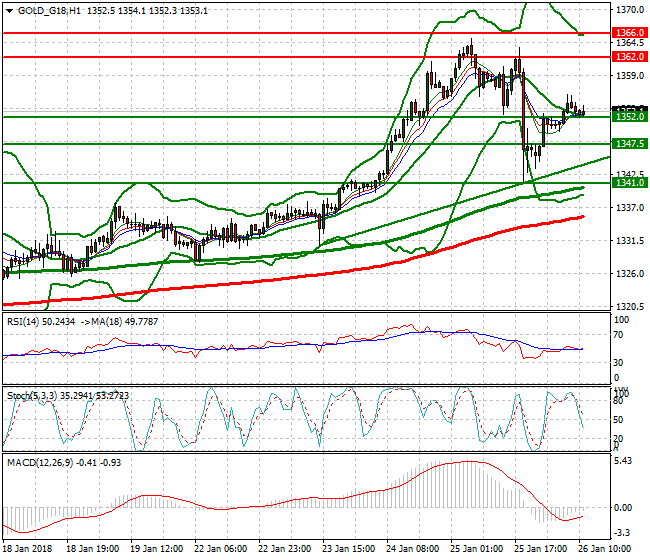Image resolution: width=650 pixels, height=560 pixels.
Task: Click the 22 Jan 23:00 time axis label
Action: [285, 549]
